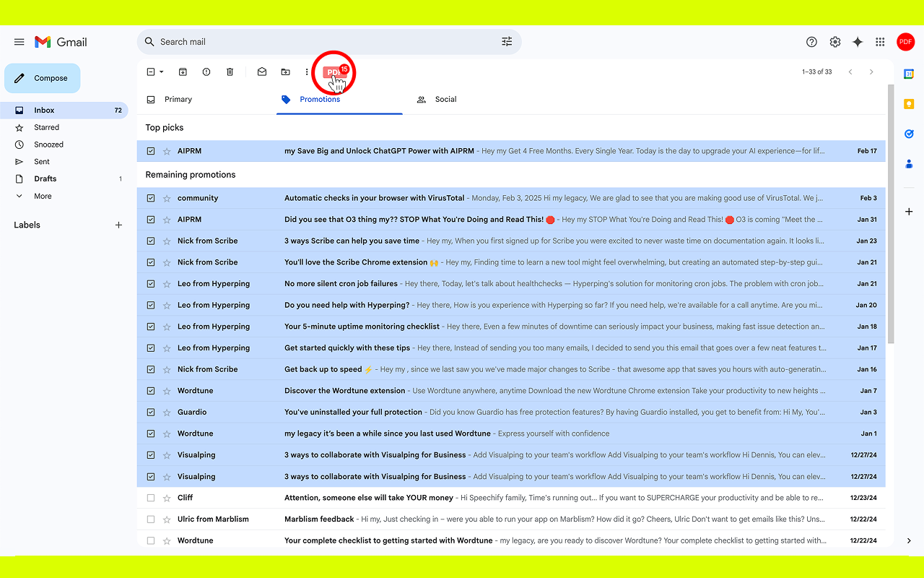Open more actions with three-dot menu
Image resolution: width=924 pixels, height=578 pixels.
(x=306, y=72)
